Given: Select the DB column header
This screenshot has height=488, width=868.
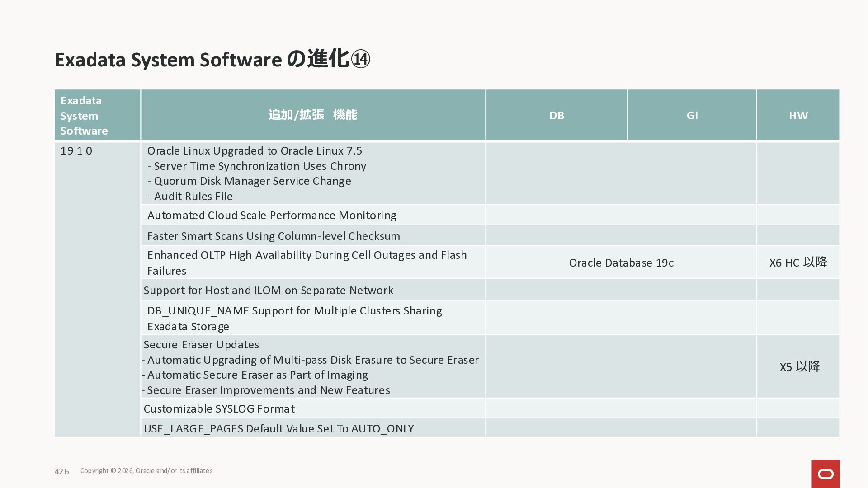Looking at the screenshot, I should coord(557,116).
